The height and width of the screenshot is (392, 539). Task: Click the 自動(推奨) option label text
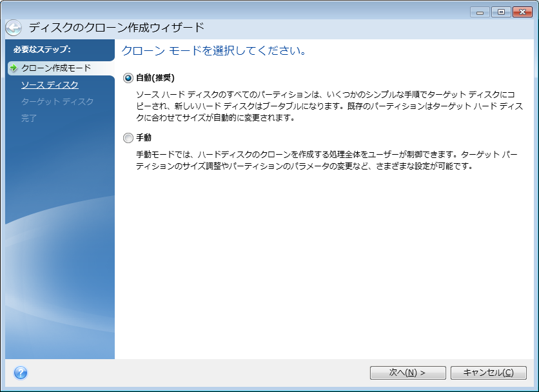(155, 78)
